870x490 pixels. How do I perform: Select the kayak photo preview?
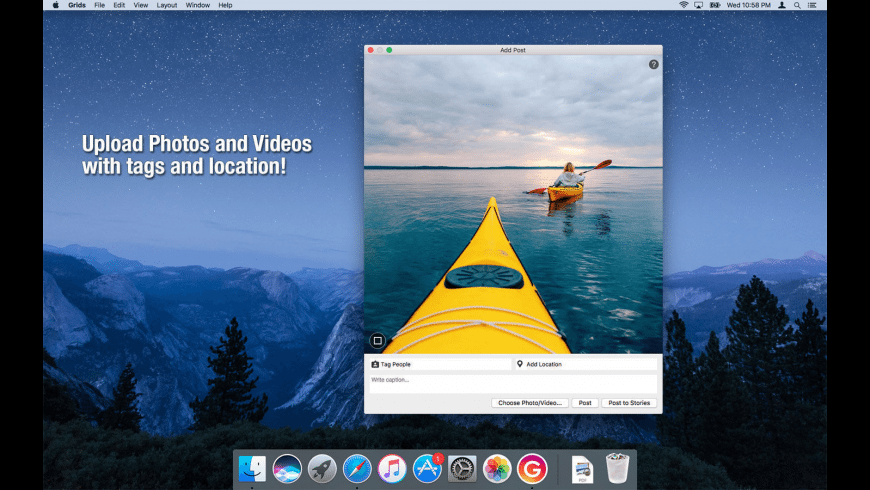coord(513,204)
